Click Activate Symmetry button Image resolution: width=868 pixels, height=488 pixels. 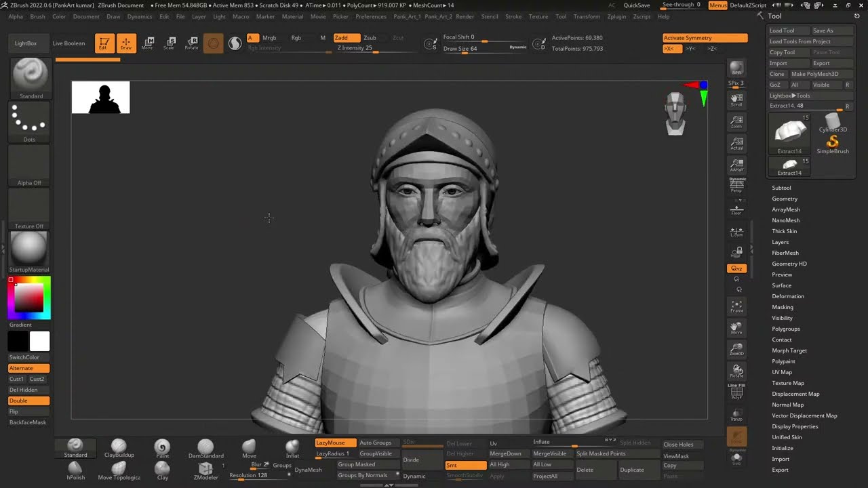pos(705,38)
